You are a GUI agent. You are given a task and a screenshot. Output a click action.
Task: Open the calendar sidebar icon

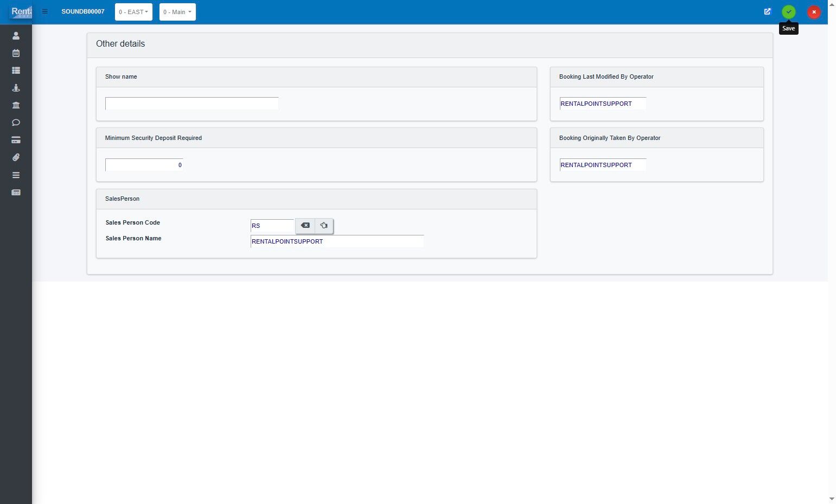click(16, 53)
